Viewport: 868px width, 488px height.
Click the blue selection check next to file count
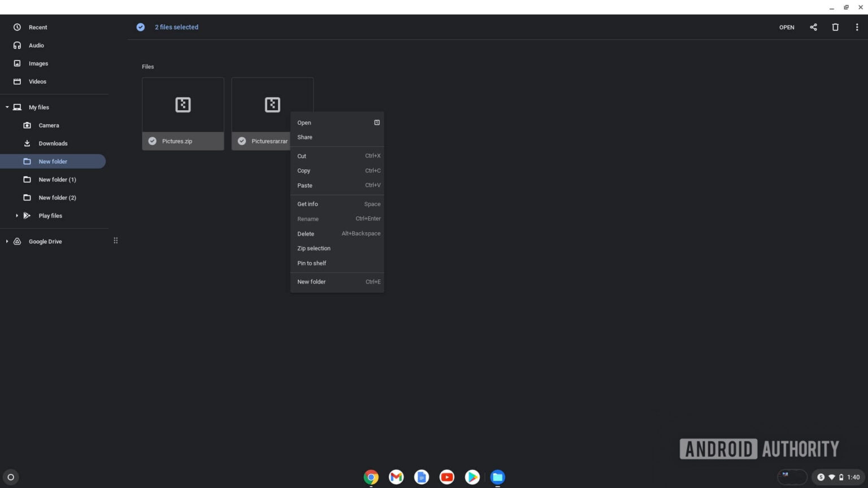140,27
